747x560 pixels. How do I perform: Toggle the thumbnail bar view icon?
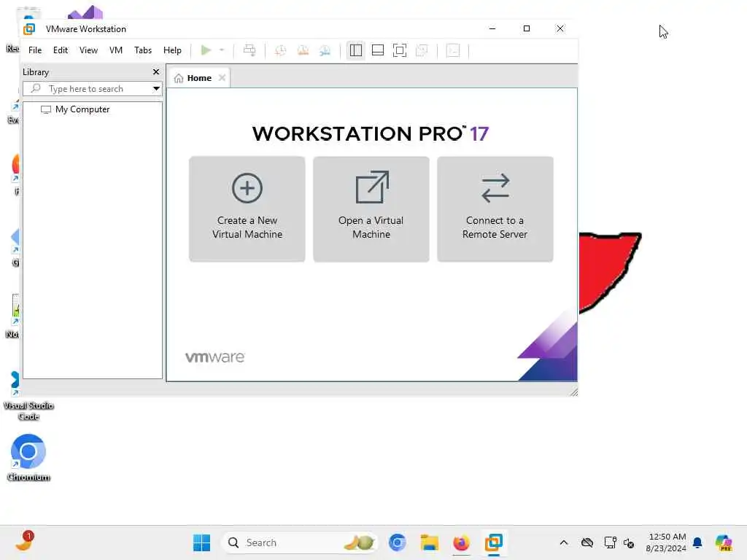coord(378,50)
